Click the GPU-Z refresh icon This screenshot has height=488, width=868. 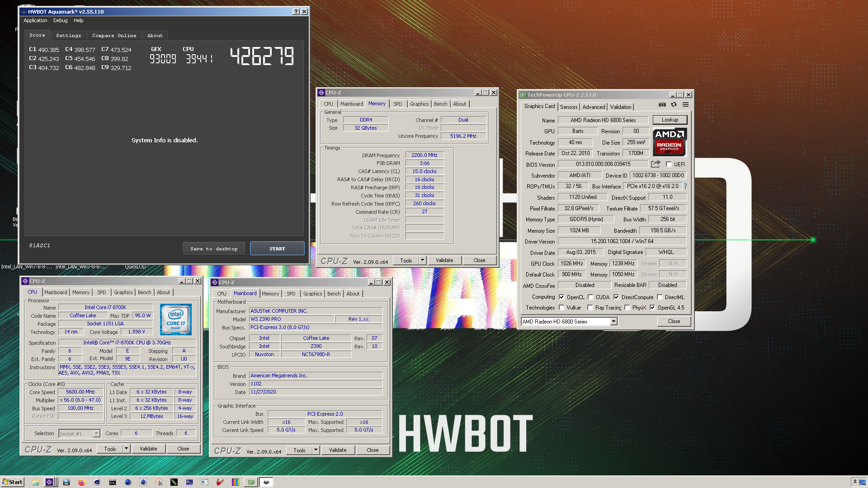(674, 104)
